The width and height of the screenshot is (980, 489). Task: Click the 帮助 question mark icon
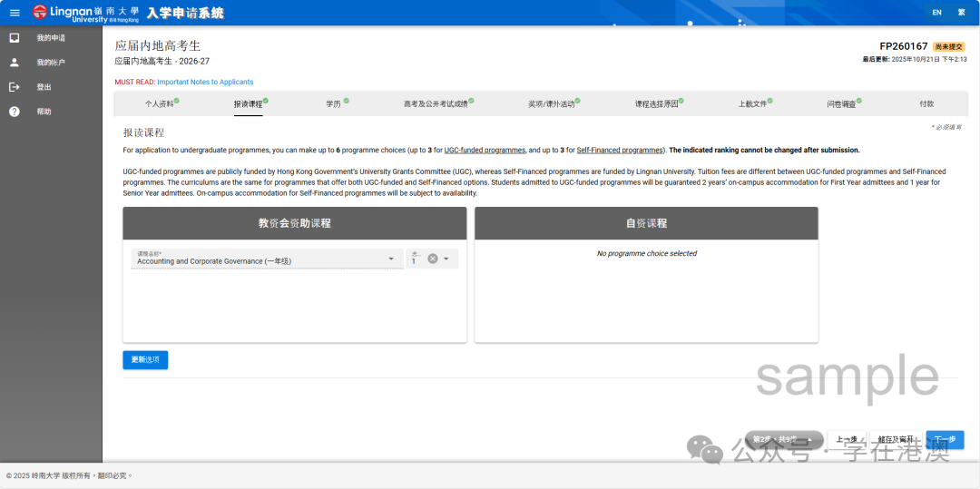coord(15,112)
